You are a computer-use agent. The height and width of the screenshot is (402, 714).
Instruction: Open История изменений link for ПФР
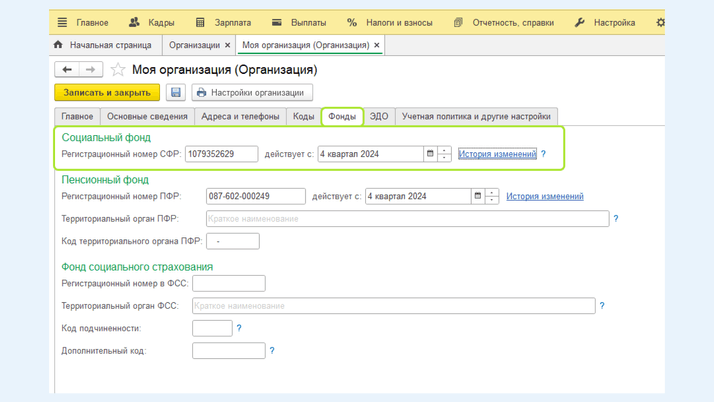pos(545,196)
